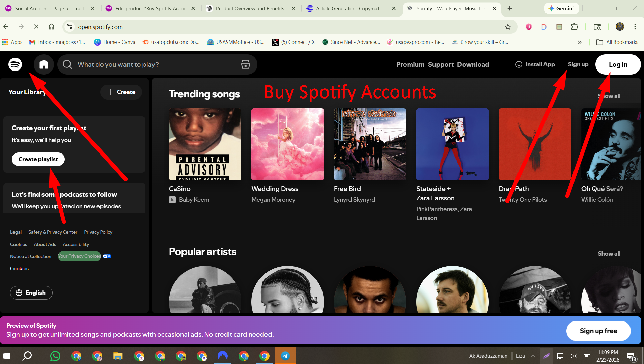The image size is (644, 364).
Task: Open WhatsApp from the taskbar
Action: (55, 356)
